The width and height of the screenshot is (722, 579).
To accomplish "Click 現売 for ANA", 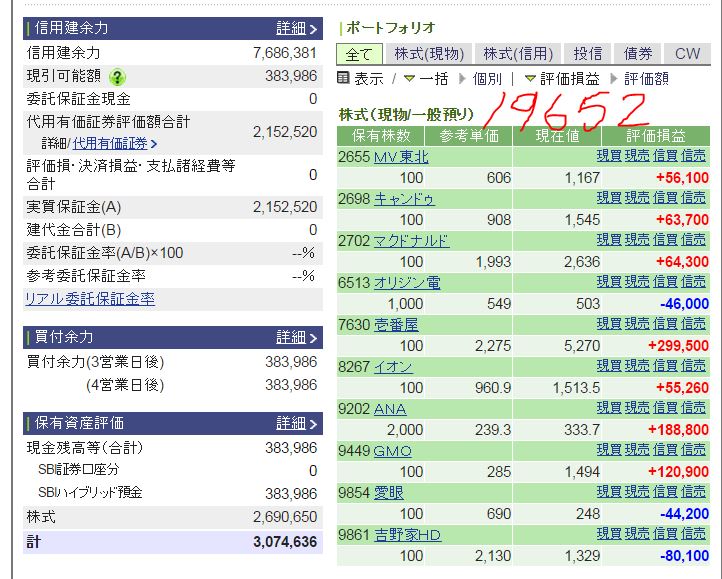I will pos(637,408).
